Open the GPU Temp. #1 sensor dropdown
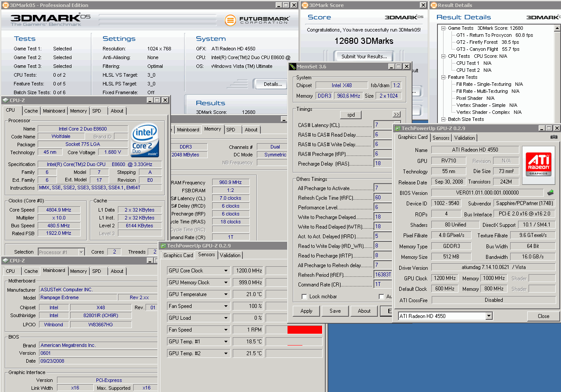This screenshot has height=392, width=561. tap(226, 342)
